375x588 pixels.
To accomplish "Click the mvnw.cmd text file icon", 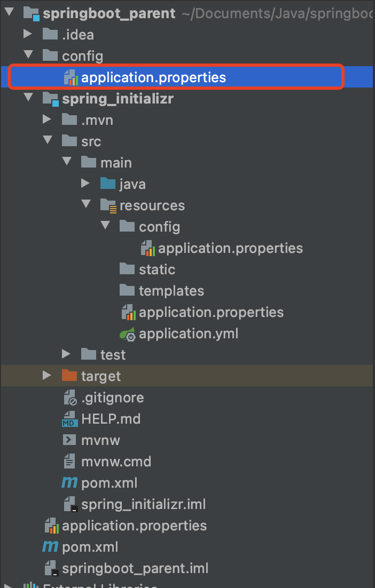I will tap(69, 461).
